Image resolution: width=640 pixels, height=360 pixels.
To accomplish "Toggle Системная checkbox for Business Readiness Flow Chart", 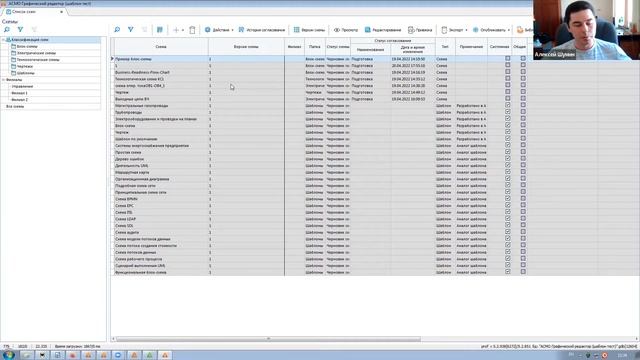I will point(507,72).
